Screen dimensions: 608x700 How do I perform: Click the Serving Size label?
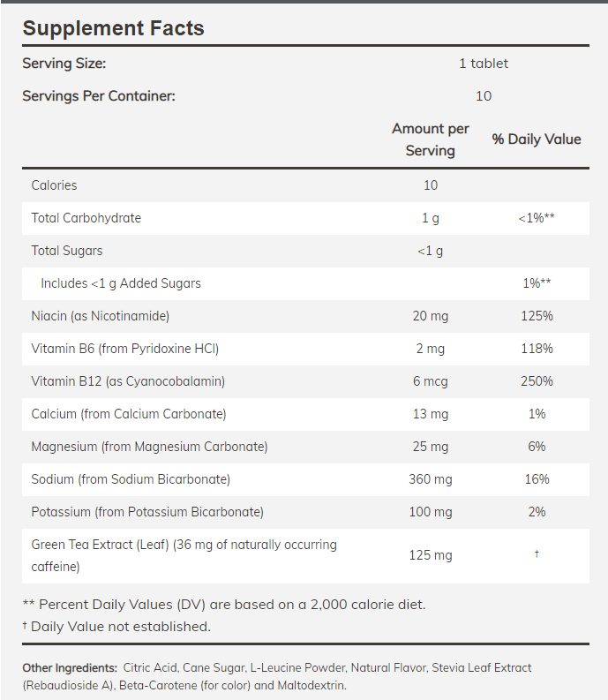click(x=64, y=64)
